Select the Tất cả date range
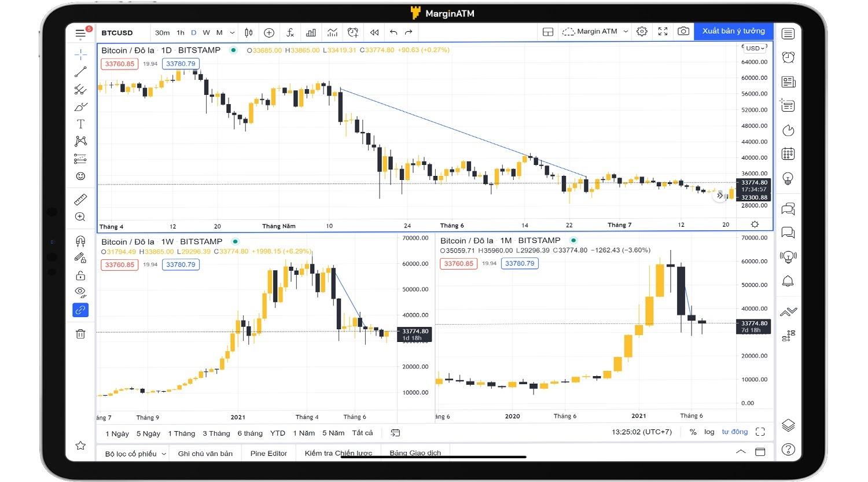This screenshot has width=868, height=482. click(x=363, y=433)
